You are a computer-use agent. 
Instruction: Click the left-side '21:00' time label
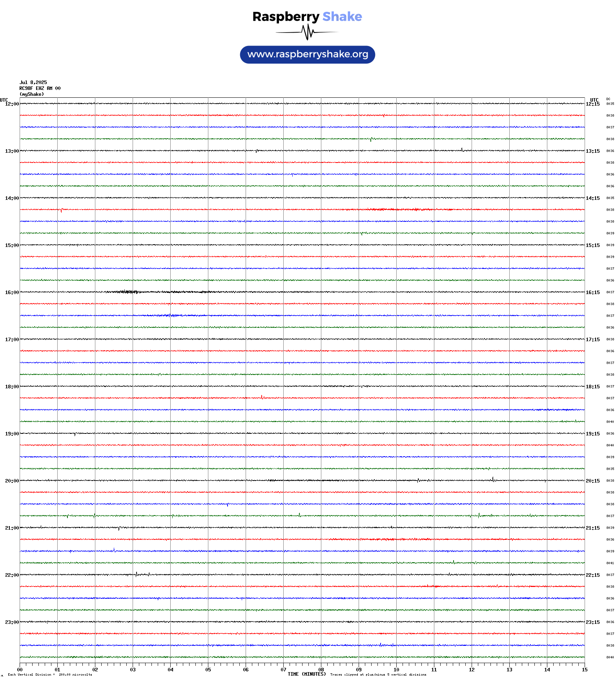[12, 528]
